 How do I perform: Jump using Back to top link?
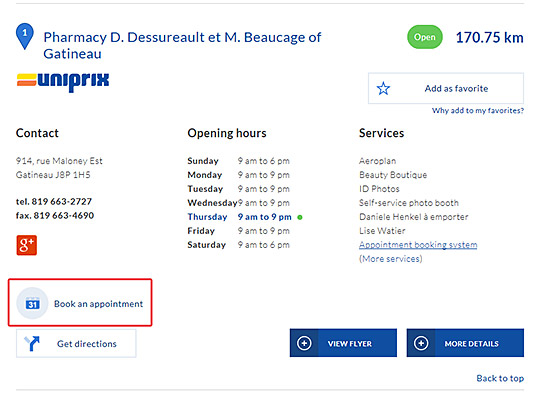click(x=500, y=378)
